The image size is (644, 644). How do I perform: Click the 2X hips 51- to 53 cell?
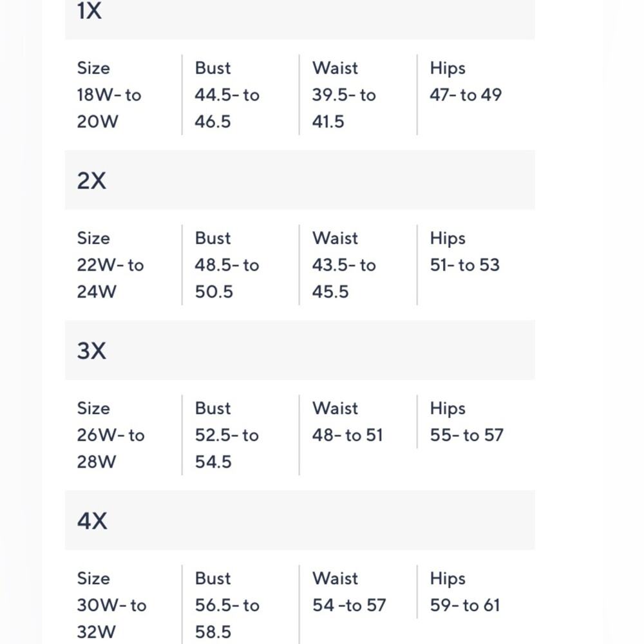coord(465,265)
